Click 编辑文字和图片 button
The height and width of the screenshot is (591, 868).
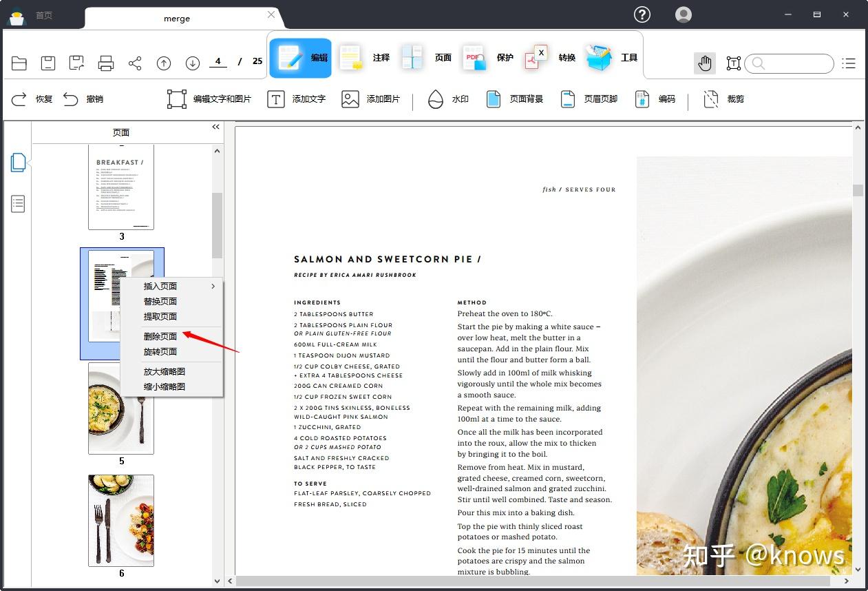coord(209,99)
